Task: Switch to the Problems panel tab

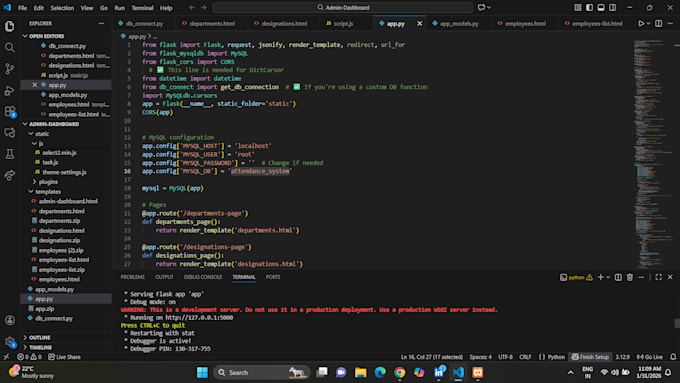Action: pyautogui.click(x=133, y=277)
